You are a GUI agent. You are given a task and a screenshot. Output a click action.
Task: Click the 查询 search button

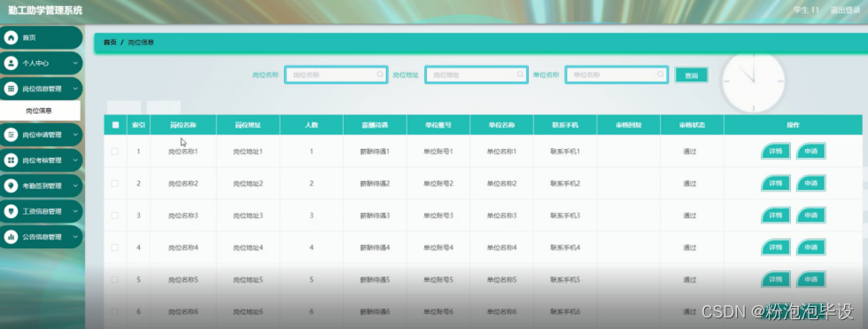coord(692,75)
